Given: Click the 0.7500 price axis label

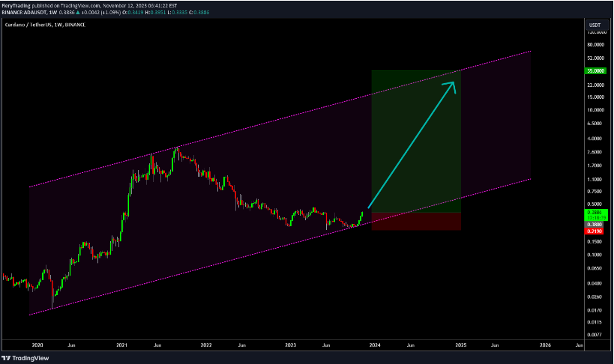Looking at the screenshot, I should tap(595, 192).
